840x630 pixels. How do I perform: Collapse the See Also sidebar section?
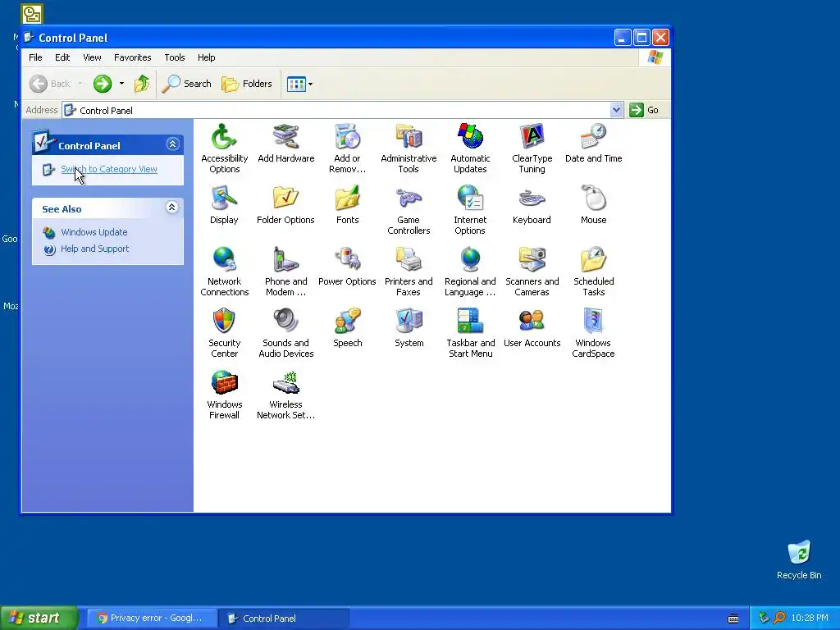171,208
